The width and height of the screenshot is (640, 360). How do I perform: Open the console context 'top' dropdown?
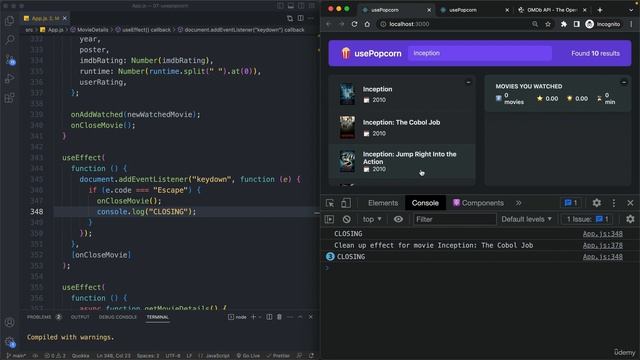tap(372, 219)
